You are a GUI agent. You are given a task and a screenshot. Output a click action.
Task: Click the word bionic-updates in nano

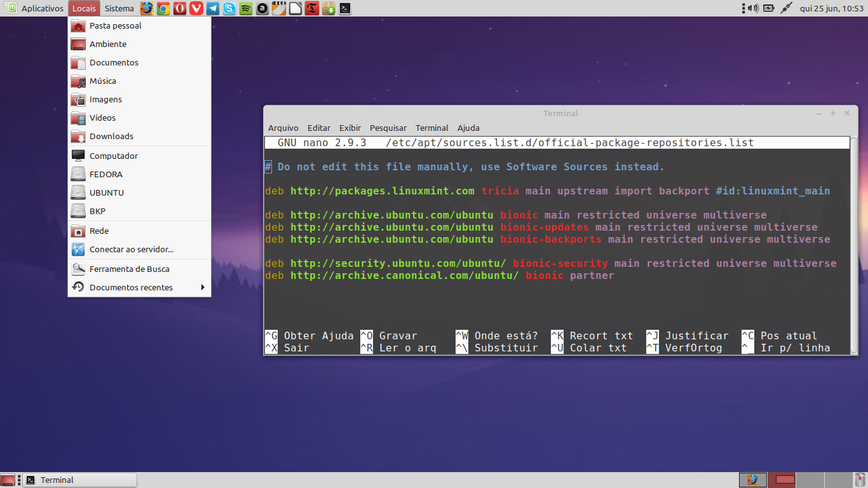coord(545,227)
